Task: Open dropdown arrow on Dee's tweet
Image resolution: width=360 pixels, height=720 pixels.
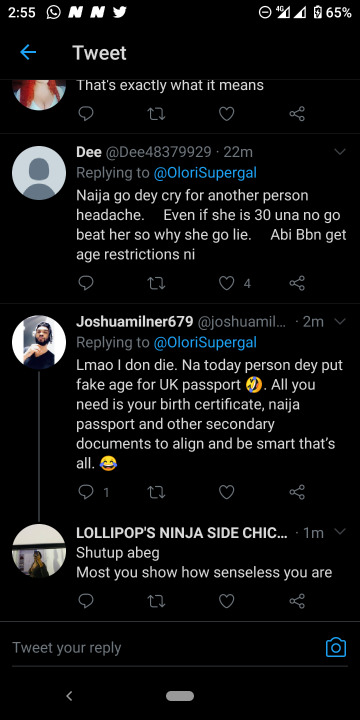Action: point(340,152)
